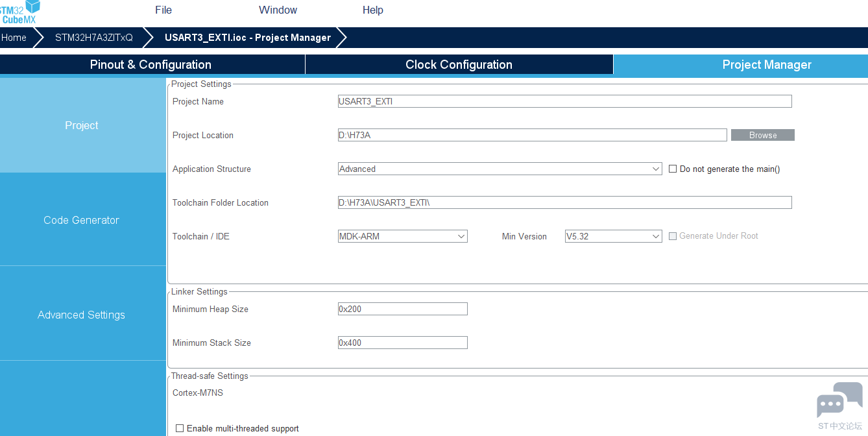Switch to the Project Manager tab
868x436 pixels.
741,64
